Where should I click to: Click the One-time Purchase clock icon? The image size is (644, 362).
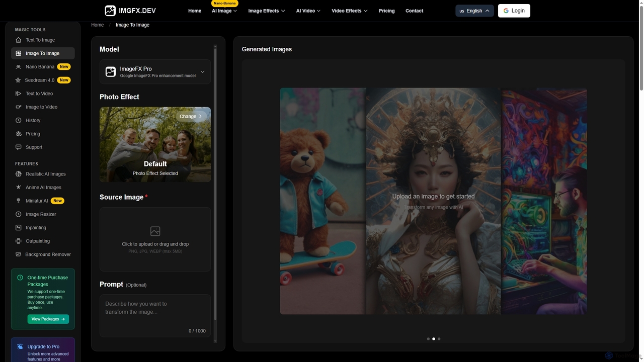point(20,278)
